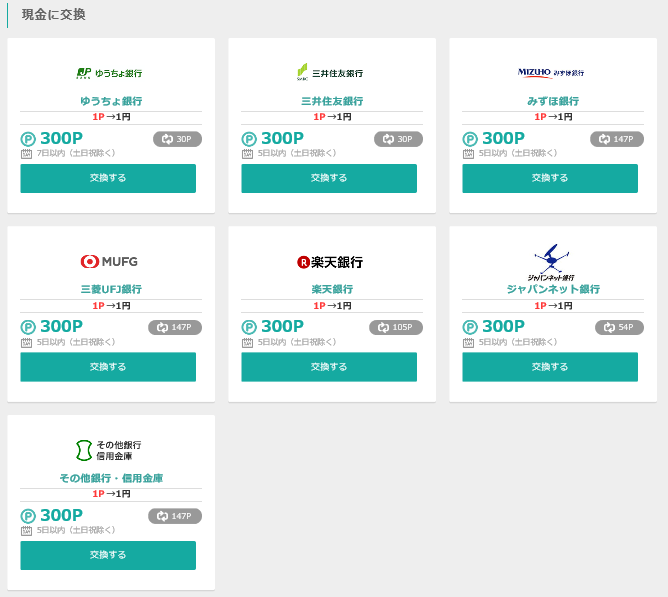Viewport: 668px width, 597px height.
Task: Click 7日以内（土日祝除く） on ゆうちょ銀行 card
Action: point(76,153)
